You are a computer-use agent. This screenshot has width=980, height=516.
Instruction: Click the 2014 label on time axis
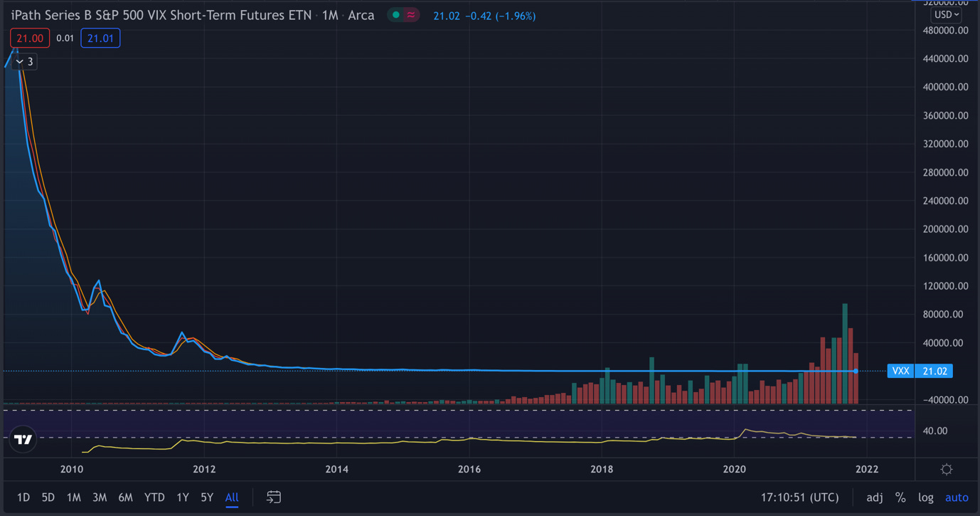[336, 469]
